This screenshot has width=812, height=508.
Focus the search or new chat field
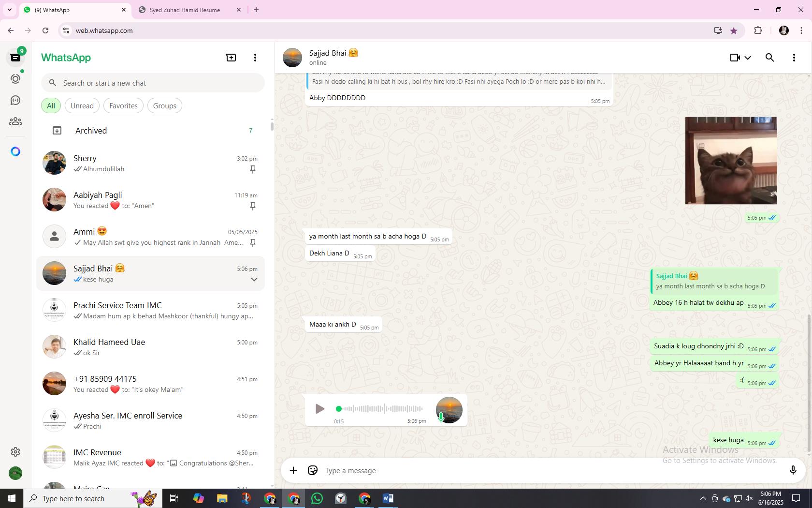point(153,83)
